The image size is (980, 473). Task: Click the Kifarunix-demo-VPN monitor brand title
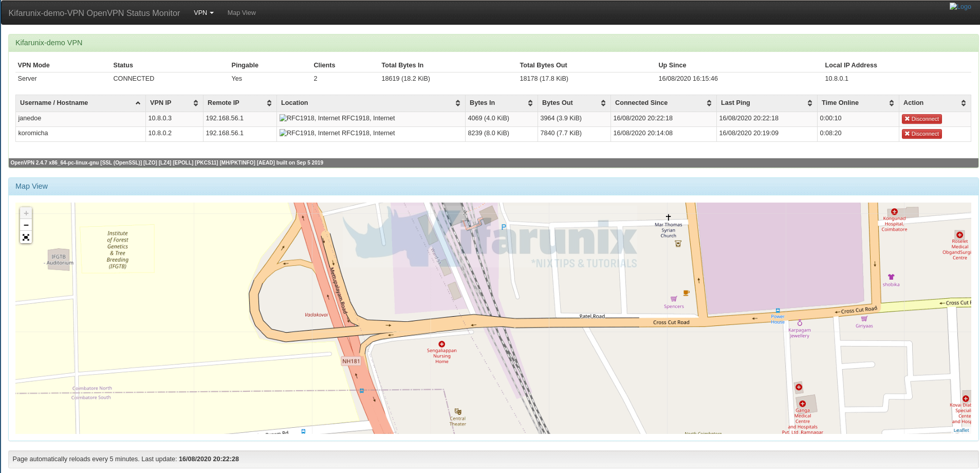[94, 13]
